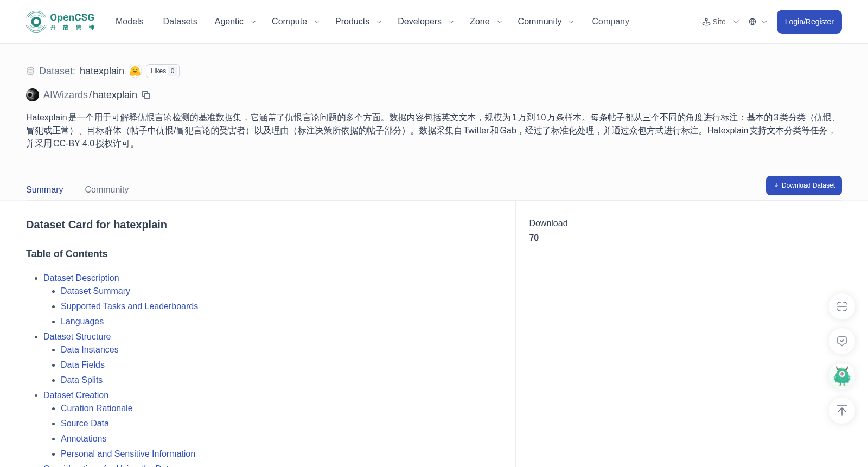This screenshot has width=868, height=467.
Task: Expand the Agentic menu chevron
Action: point(253,22)
